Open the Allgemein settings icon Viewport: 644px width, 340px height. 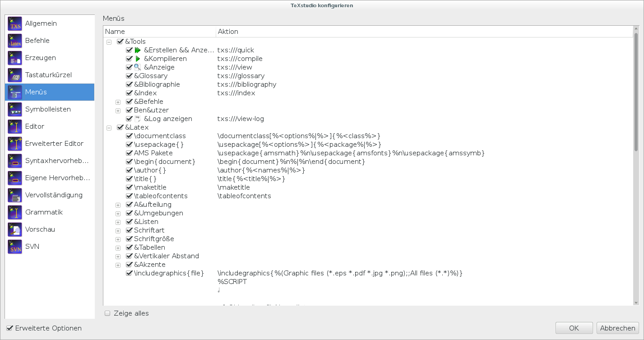click(15, 23)
